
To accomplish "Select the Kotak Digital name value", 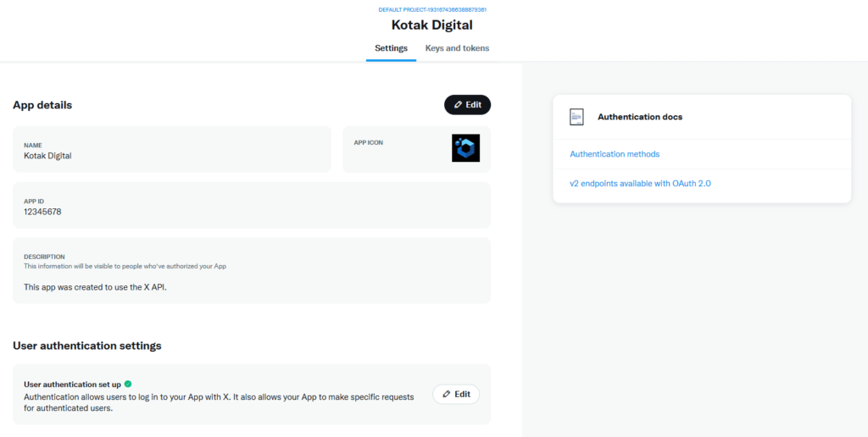I will (47, 156).
